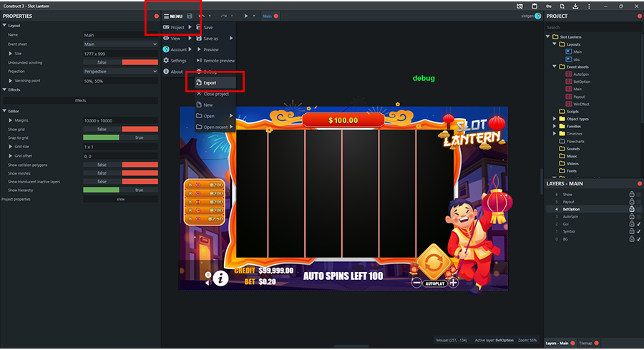Uncheck visibility of Symbol layer
Screen dimensions: 644x350
(x=639, y=231)
